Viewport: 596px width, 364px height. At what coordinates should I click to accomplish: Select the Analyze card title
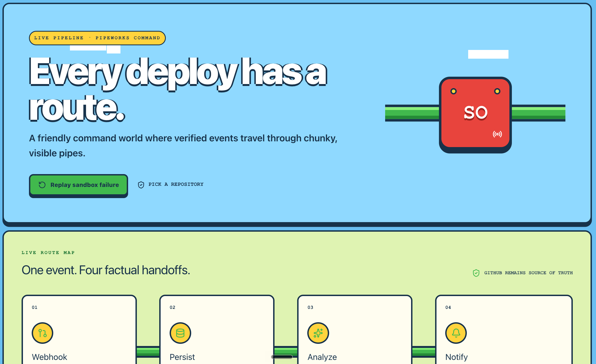click(x=322, y=357)
